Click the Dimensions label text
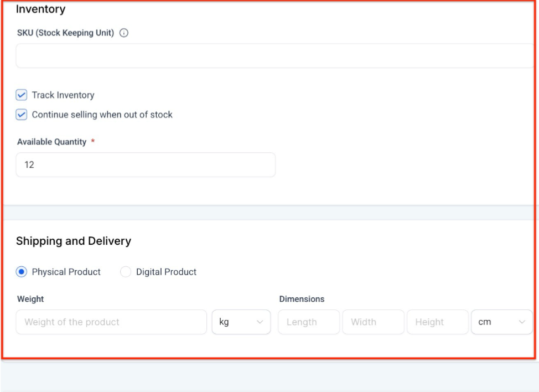 (302, 299)
